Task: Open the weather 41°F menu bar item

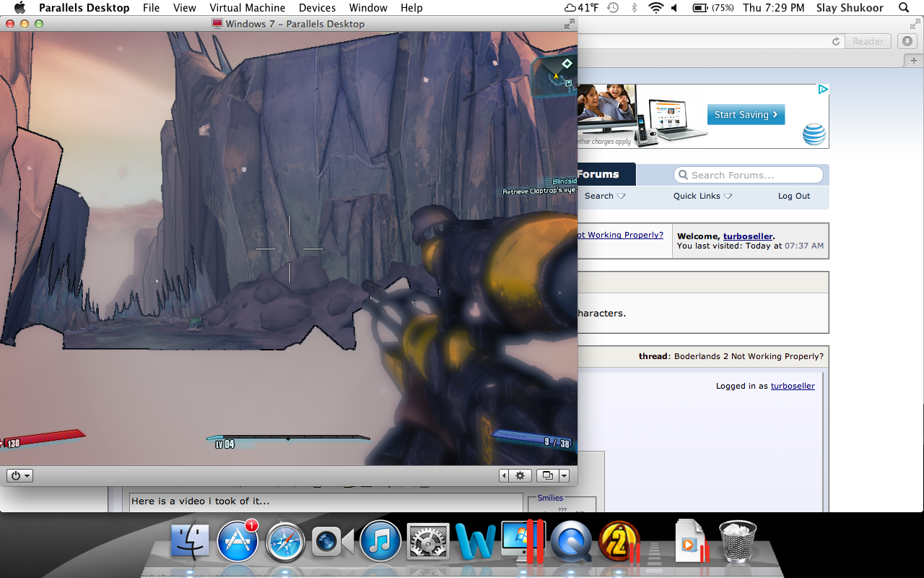Action: coord(581,8)
